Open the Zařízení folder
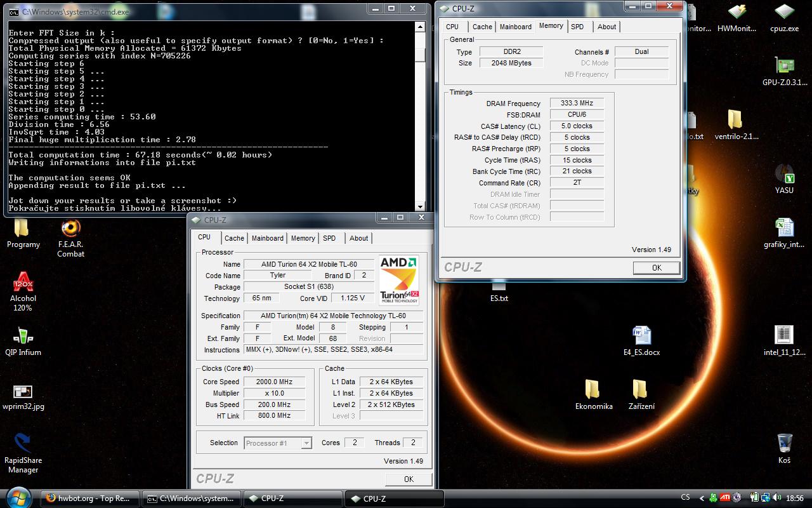The image size is (812, 508). click(x=641, y=395)
